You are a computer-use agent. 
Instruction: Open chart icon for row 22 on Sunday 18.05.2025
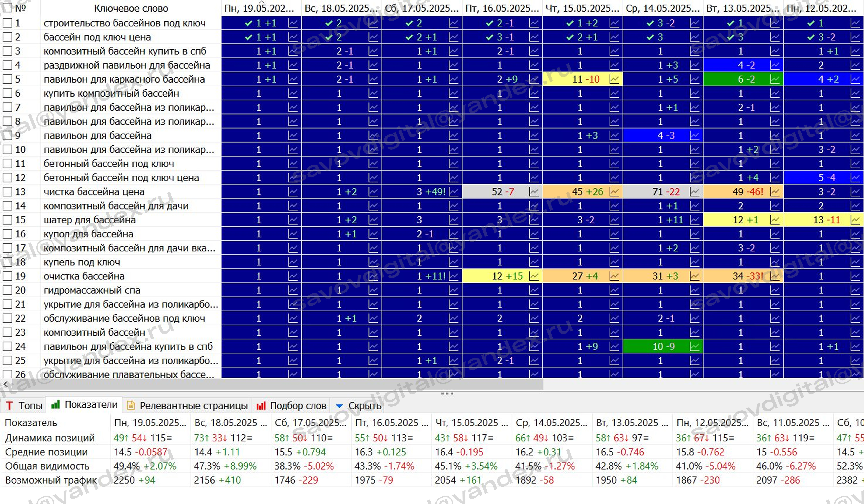point(373,318)
